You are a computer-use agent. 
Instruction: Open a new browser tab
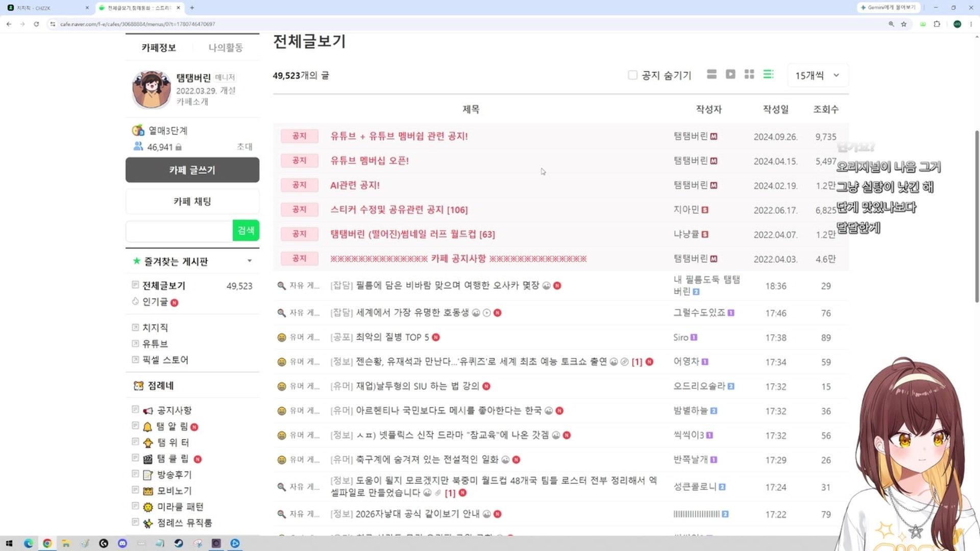[192, 8]
